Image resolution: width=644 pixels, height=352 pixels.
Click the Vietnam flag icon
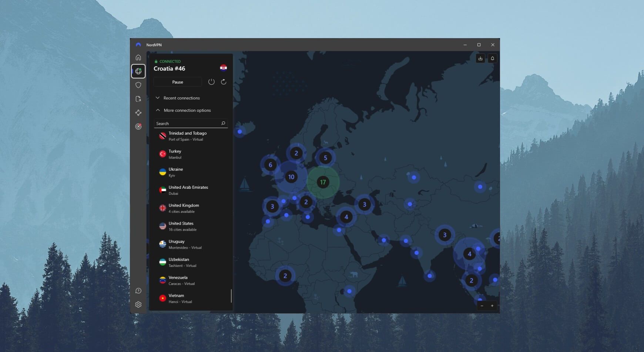pyautogui.click(x=162, y=298)
